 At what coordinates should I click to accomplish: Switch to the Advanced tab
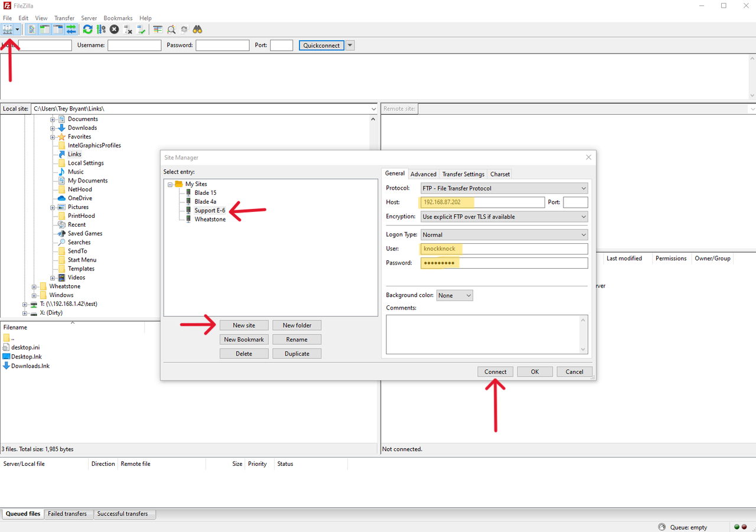coord(423,174)
